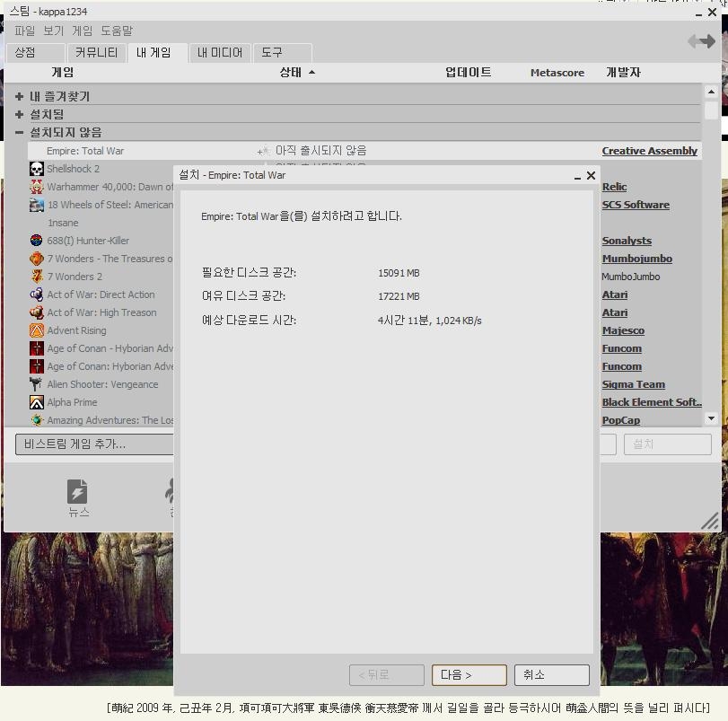This screenshot has width=728, height=721.
Task: Click the 7 Wonders 2 icon
Action: pos(37,277)
